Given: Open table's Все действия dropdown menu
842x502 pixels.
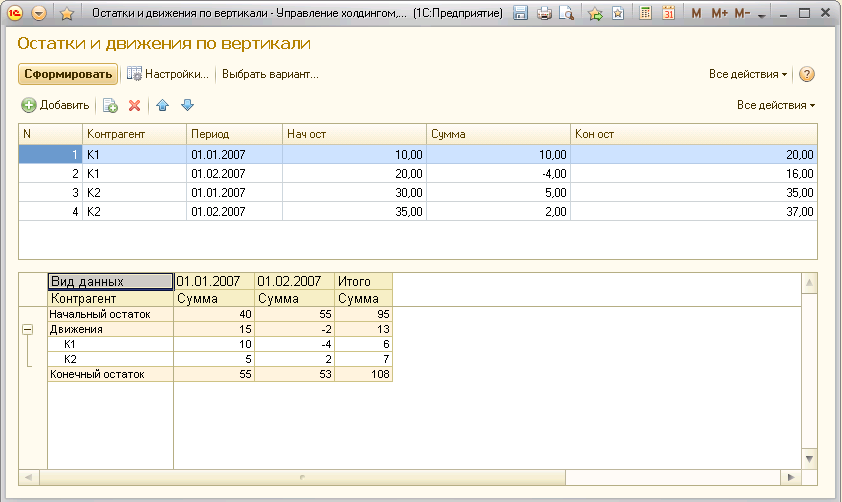Looking at the screenshot, I should pos(775,105).
